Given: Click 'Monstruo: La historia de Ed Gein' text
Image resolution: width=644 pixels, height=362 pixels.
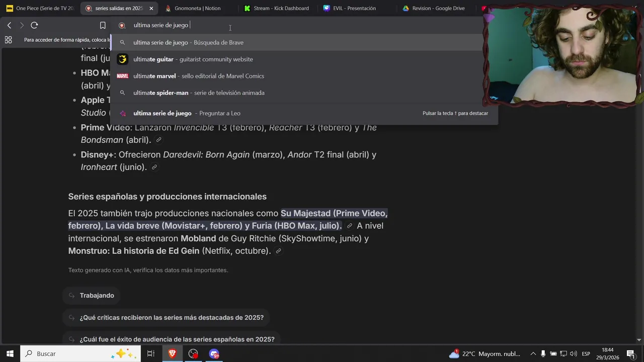Looking at the screenshot, I should [x=134, y=251].
